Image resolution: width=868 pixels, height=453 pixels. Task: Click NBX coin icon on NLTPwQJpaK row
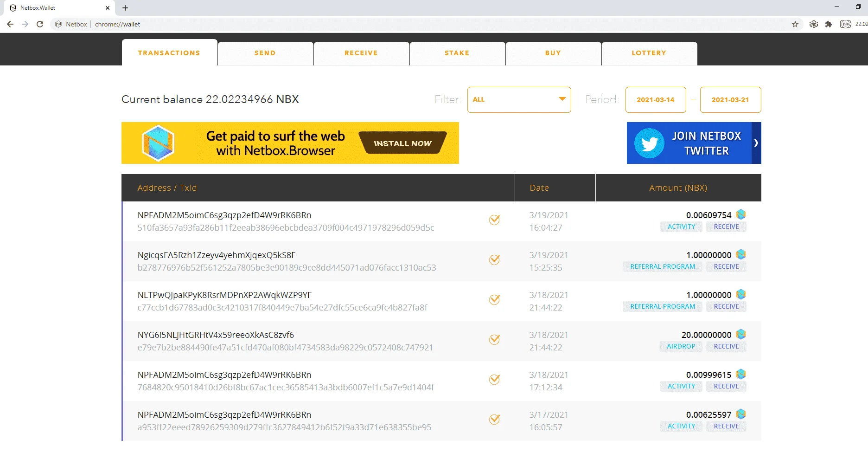pos(741,294)
